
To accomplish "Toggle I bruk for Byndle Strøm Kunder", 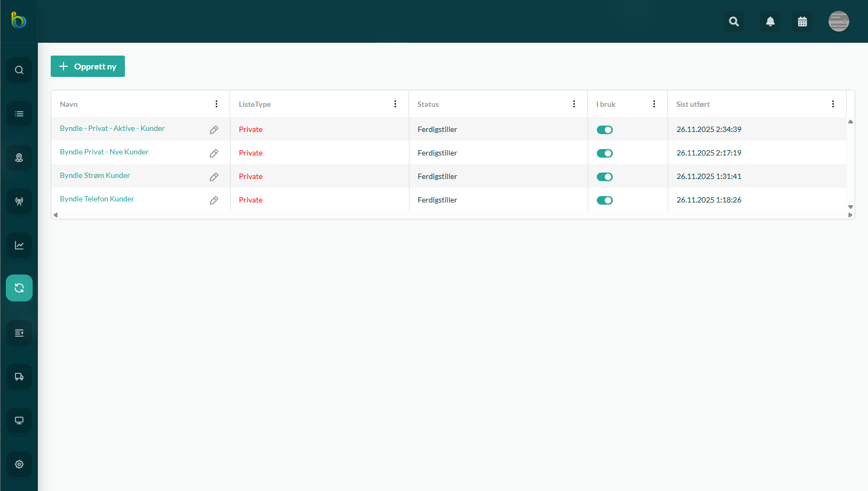I will 605,177.
